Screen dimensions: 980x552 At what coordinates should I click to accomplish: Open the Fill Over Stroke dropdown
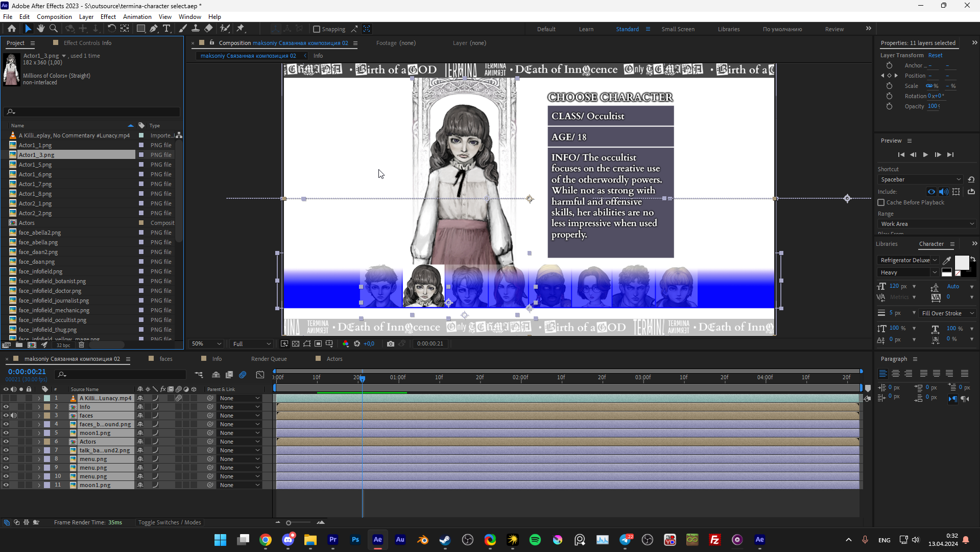[x=947, y=313]
